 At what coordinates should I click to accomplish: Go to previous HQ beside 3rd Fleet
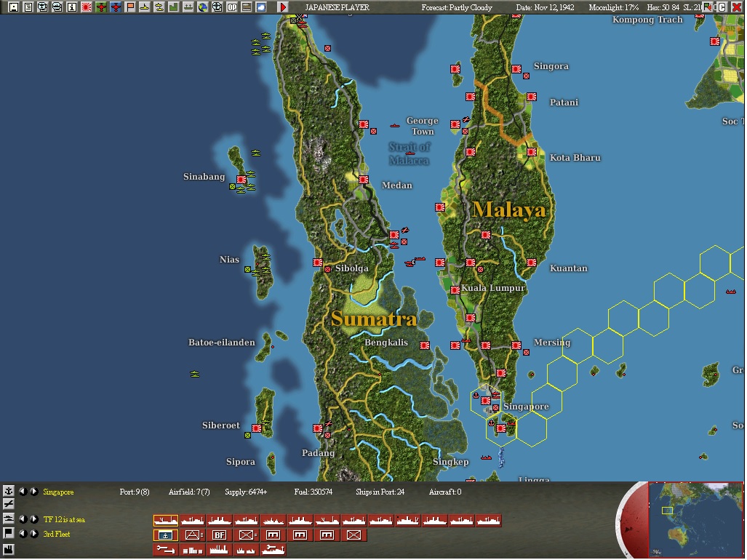23,534
